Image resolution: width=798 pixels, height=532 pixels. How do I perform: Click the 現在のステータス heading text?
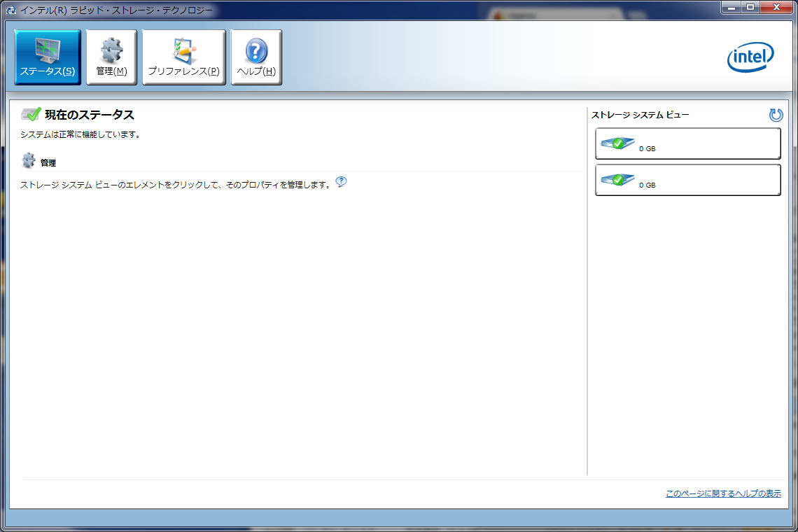pos(90,115)
